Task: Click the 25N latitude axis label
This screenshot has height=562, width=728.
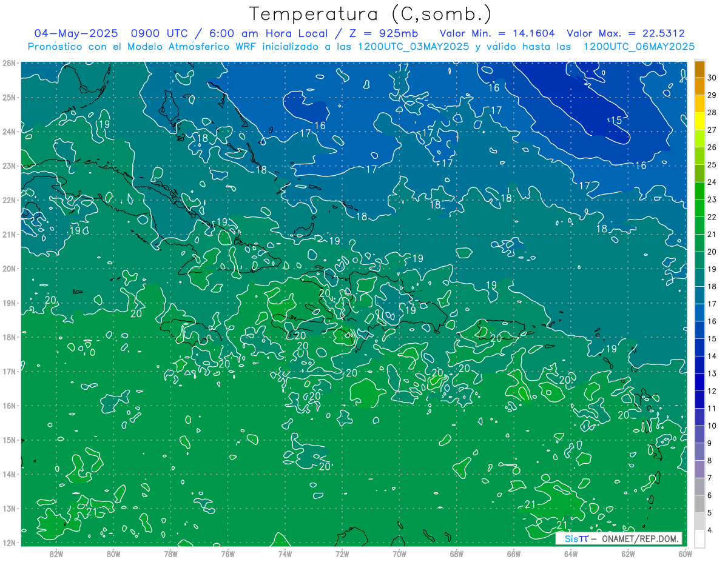Action: tap(9, 97)
